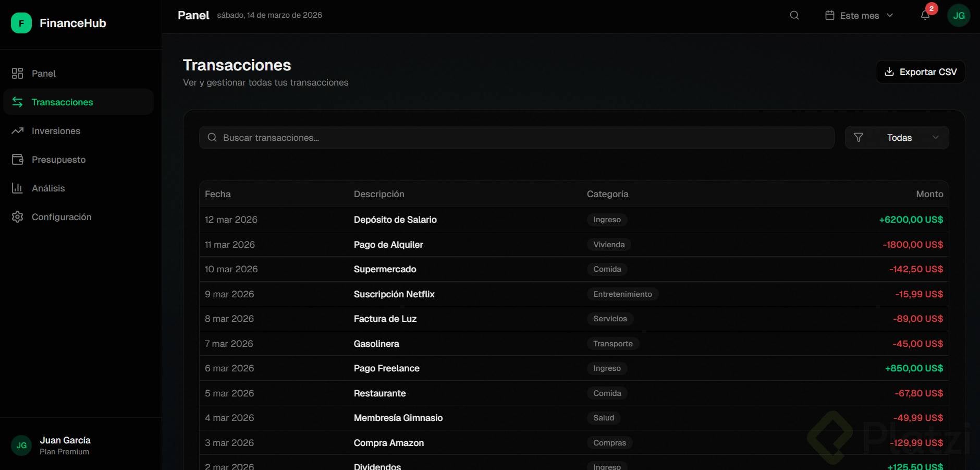This screenshot has width=980, height=470.
Task: Click the FinanceHub green F logo
Action: 21,23
